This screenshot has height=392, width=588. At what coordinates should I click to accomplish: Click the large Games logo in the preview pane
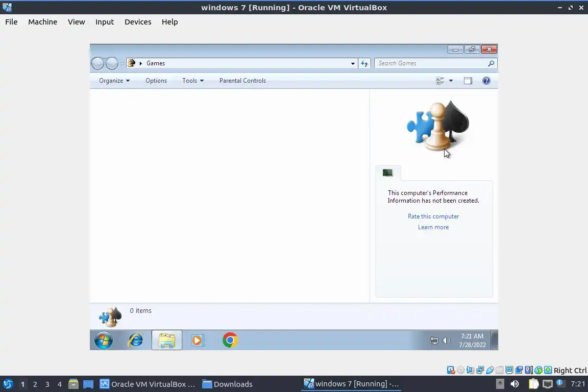pos(437,126)
